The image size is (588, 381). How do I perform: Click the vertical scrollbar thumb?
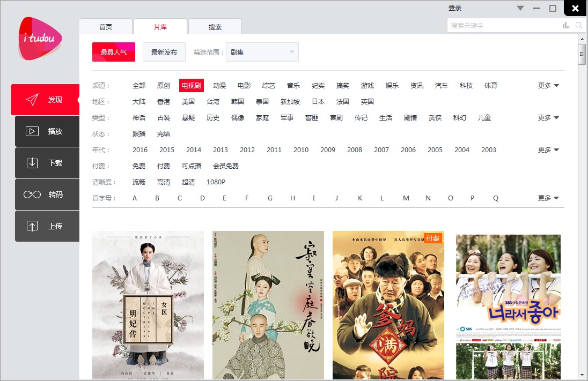pyautogui.click(x=582, y=54)
